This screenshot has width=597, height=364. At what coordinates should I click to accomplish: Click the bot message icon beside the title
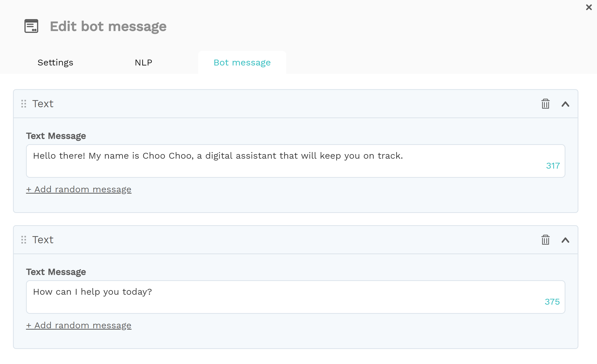coord(31,26)
